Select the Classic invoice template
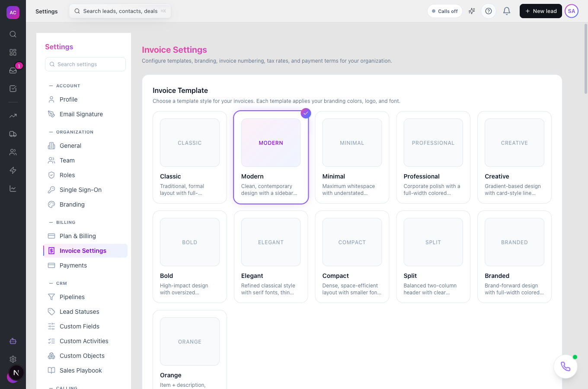588x389 pixels. point(190,157)
